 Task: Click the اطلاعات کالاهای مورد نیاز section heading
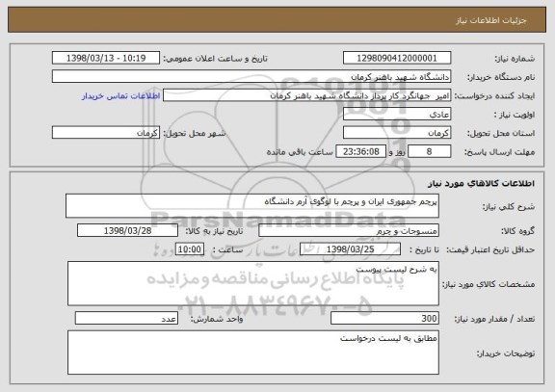tap(482, 183)
